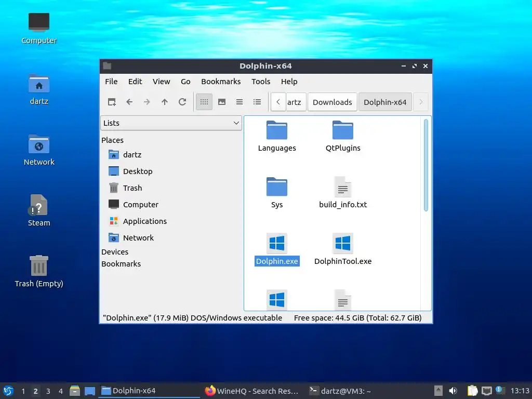Click the update notifier tray icon
532x399 pixels.
click(x=499, y=390)
